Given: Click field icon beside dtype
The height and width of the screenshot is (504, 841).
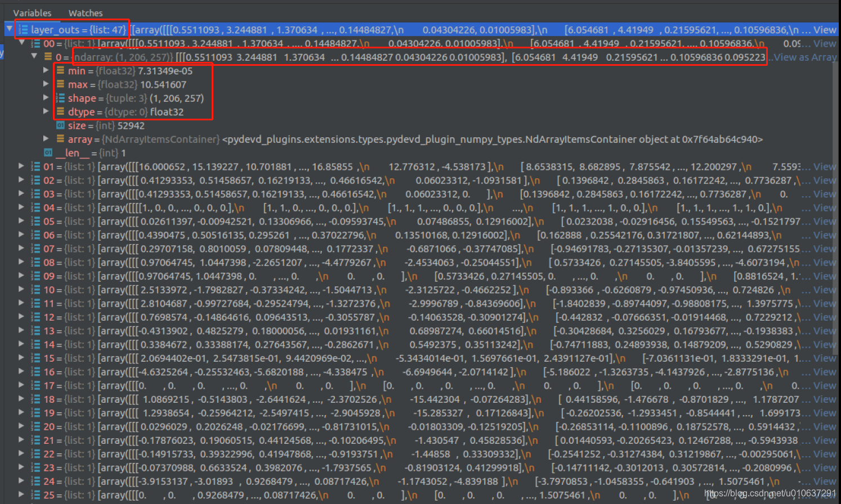Looking at the screenshot, I should coord(60,111).
